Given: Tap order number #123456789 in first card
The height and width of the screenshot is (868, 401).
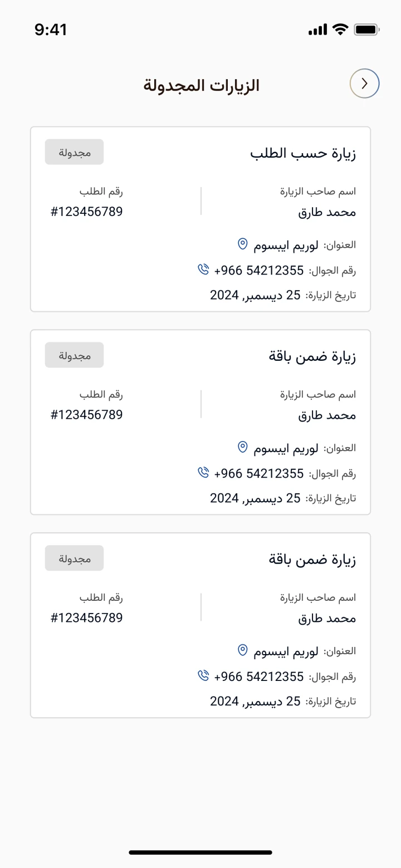Looking at the screenshot, I should 86,212.
